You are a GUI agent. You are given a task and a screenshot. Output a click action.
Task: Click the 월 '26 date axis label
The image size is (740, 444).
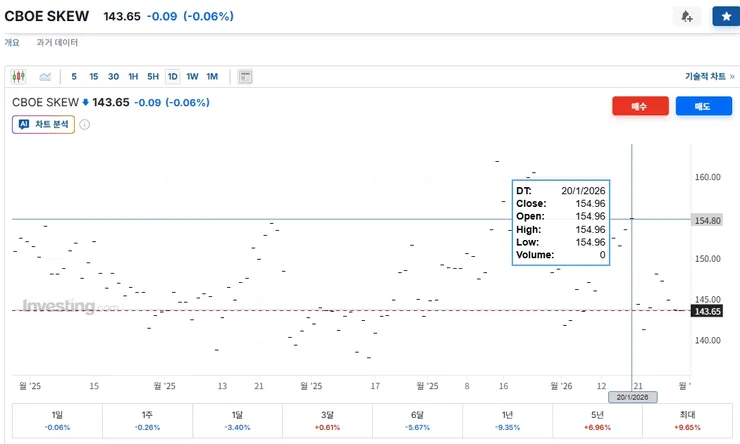(561, 386)
